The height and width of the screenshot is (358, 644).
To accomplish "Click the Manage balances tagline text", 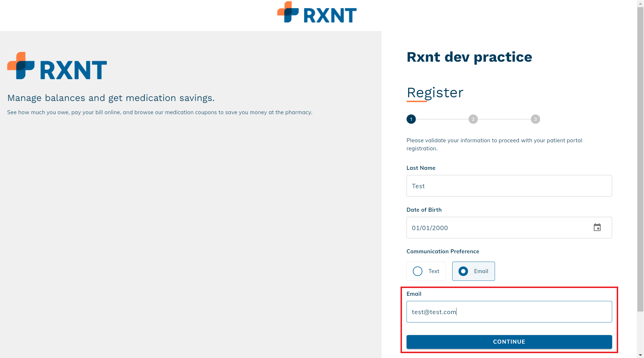I will click(x=111, y=98).
